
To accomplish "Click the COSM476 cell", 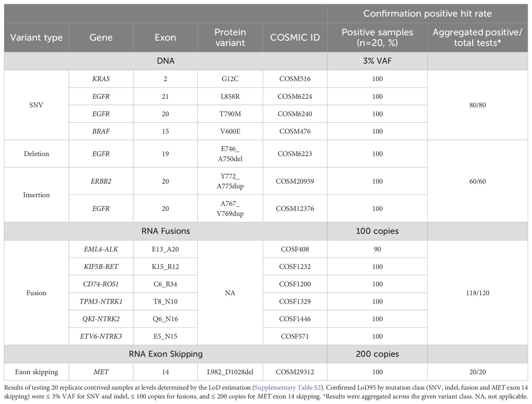I will click(x=295, y=131).
